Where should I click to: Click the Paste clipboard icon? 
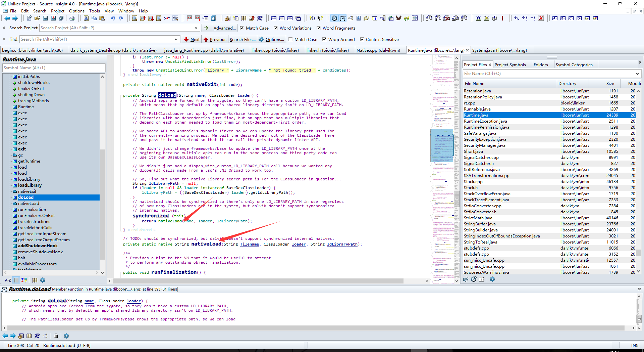coord(102,18)
